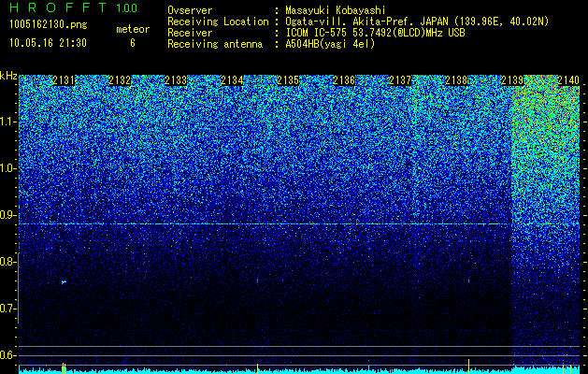Click the A504HB(yagi 4el) antenna text

point(330,44)
